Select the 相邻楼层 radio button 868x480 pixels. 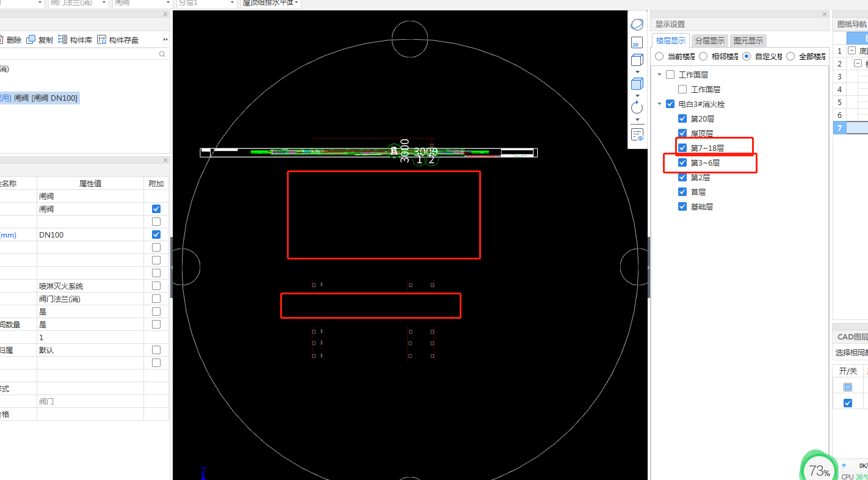[703, 56]
